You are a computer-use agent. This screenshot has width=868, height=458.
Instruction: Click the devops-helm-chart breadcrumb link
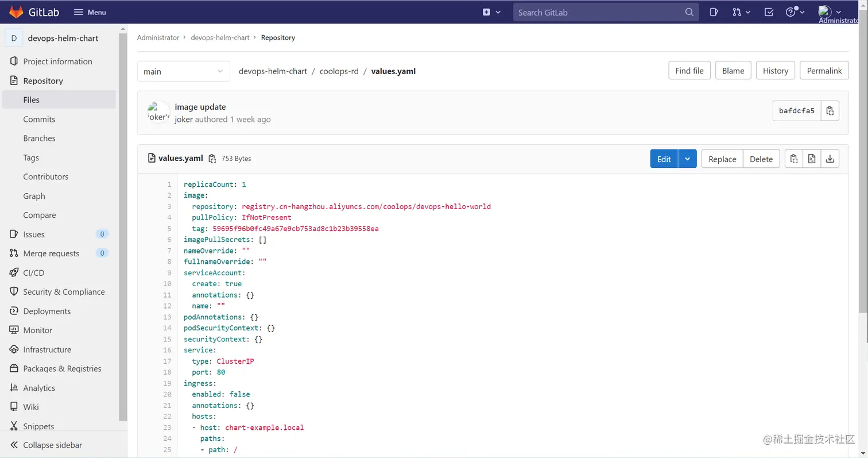[x=220, y=37]
